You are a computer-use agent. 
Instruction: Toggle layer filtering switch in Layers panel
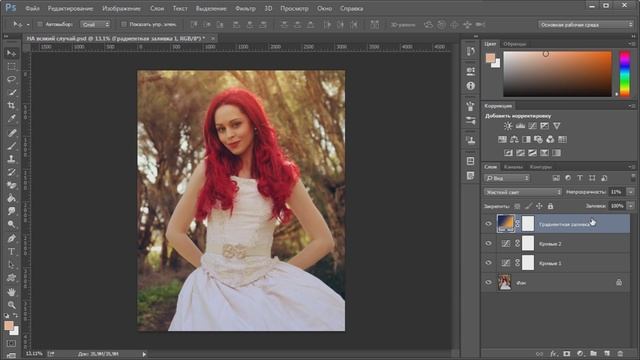(x=633, y=178)
